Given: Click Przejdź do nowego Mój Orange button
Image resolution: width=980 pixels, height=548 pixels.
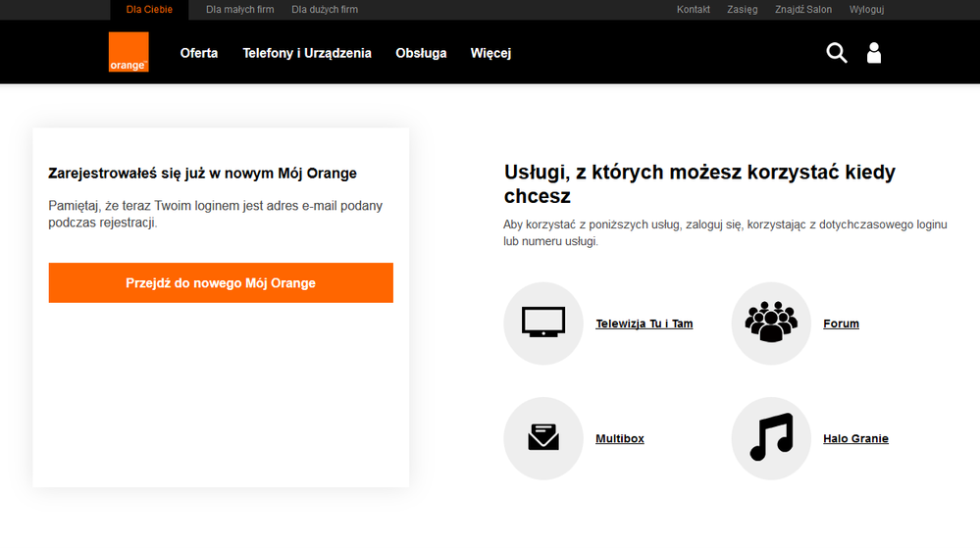Looking at the screenshot, I should pos(221,282).
